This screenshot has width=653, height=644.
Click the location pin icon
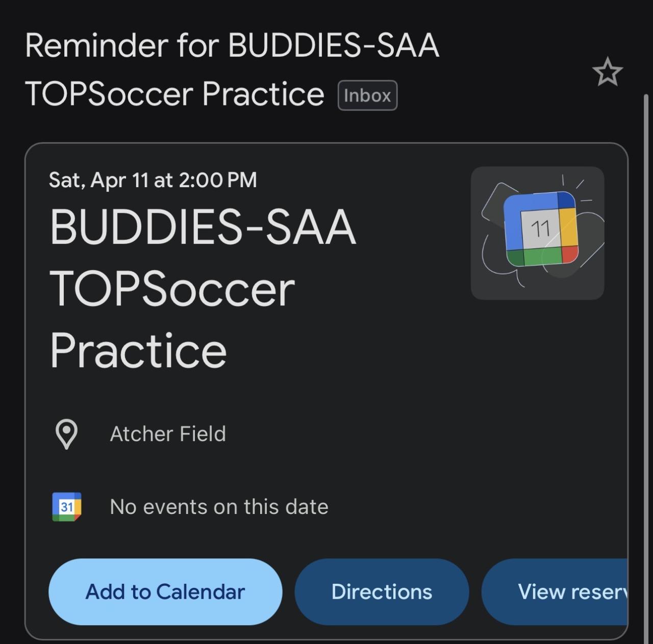pos(66,434)
